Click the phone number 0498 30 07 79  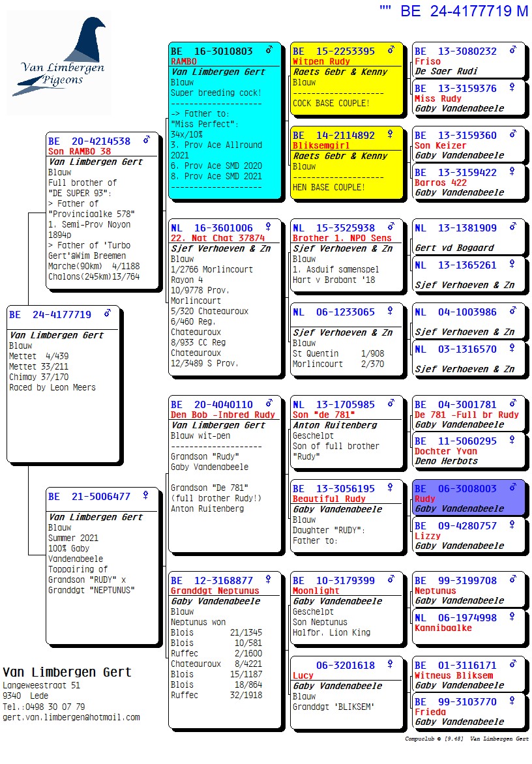coord(55,707)
